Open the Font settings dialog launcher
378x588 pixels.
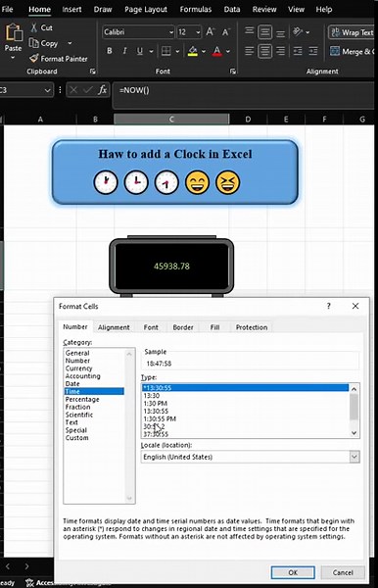point(233,72)
